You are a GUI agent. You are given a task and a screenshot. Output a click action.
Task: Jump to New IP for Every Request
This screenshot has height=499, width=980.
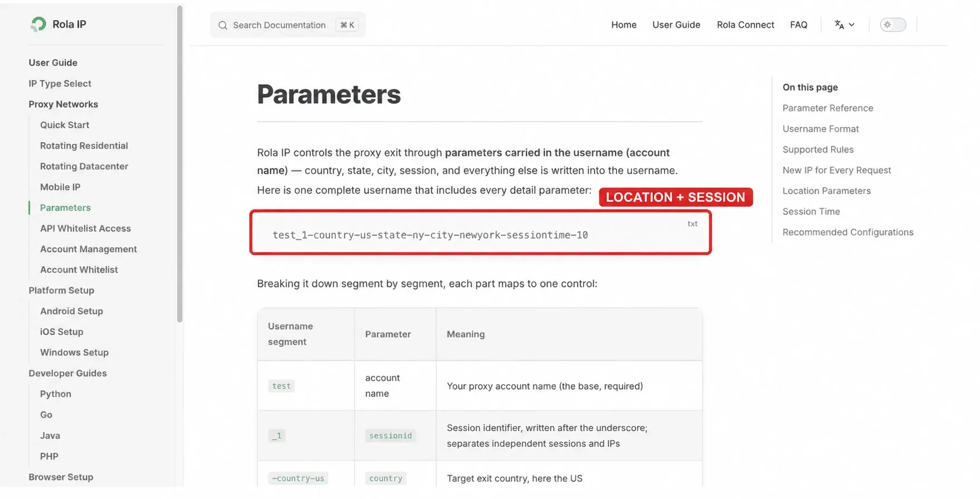[x=836, y=169]
